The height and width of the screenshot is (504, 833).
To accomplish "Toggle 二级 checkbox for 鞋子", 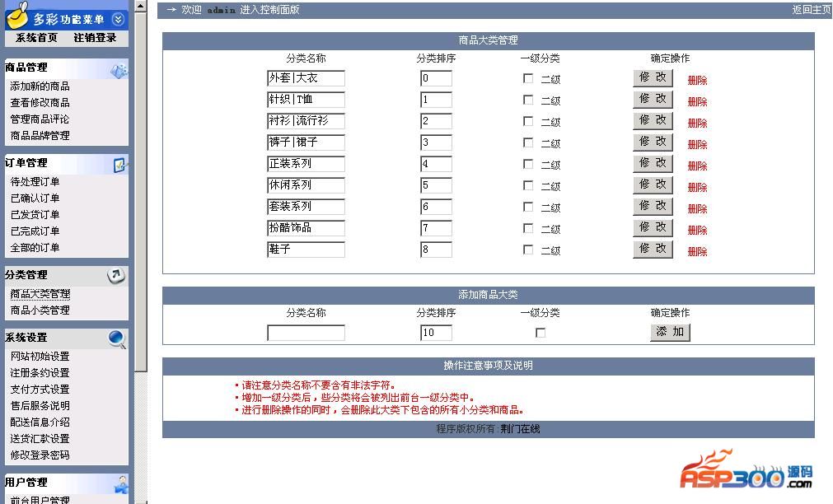I will [x=528, y=250].
